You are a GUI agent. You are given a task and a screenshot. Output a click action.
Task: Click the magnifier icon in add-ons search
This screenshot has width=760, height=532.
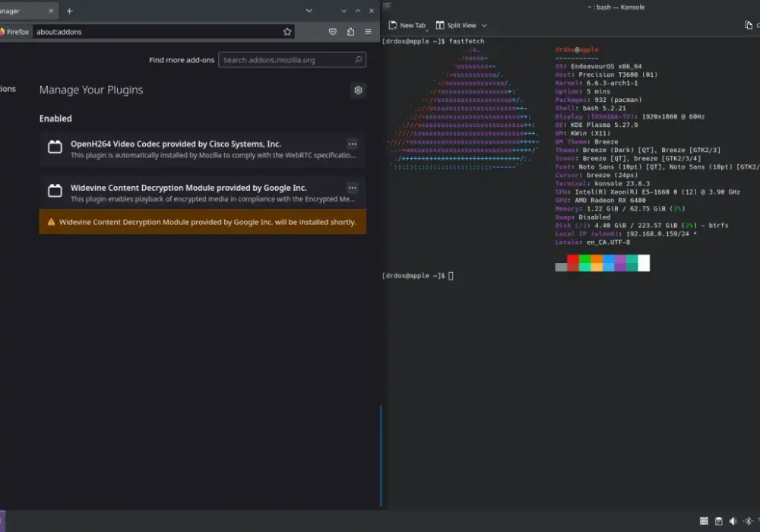coord(358,59)
